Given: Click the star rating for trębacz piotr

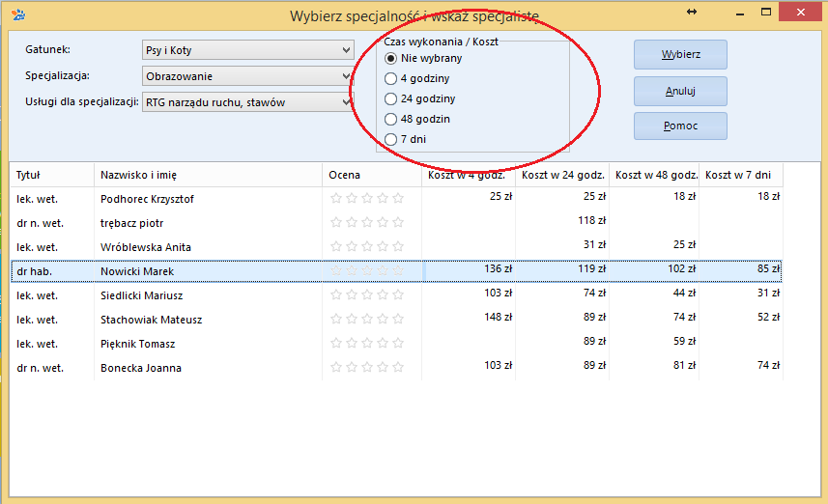Looking at the screenshot, I should point(367,222).
